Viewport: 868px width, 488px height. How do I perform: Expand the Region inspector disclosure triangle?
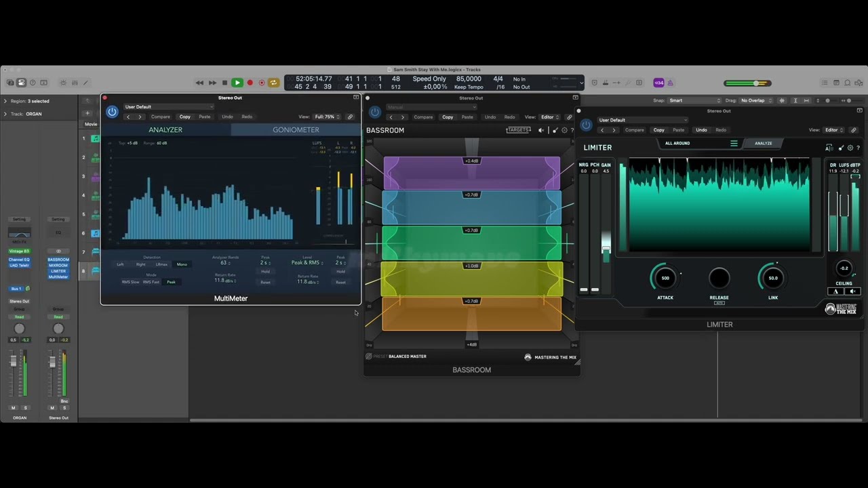[5, 101]
